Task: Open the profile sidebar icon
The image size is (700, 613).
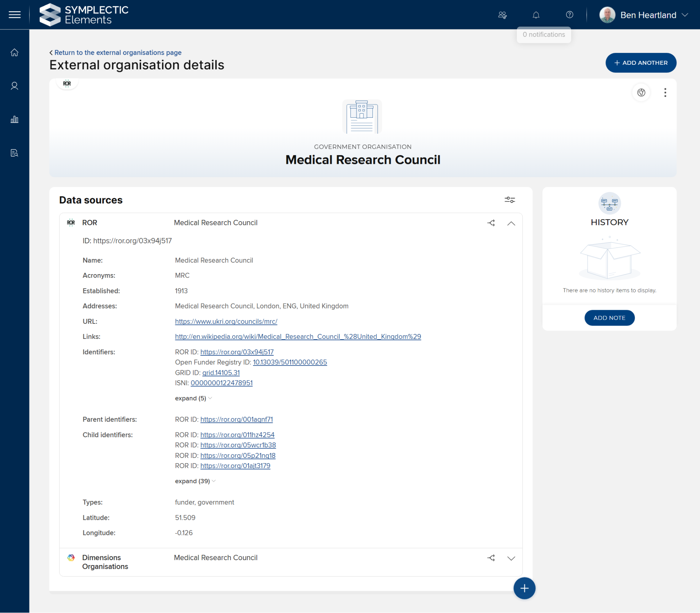Action: pyautogui.click(x=14, y=86)
